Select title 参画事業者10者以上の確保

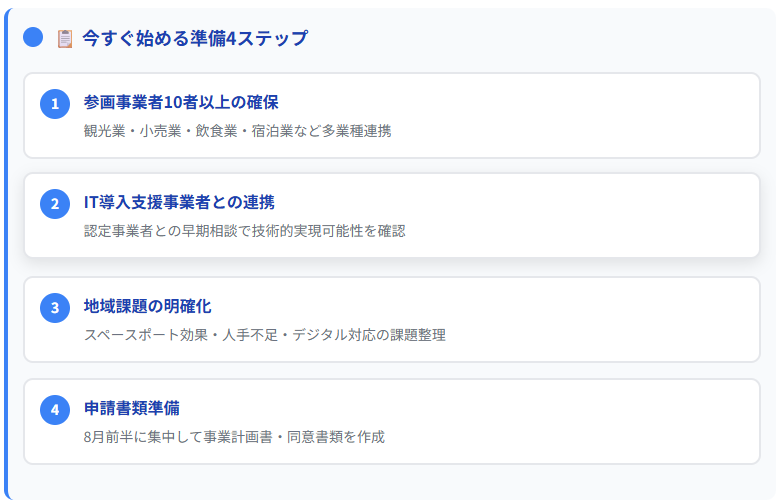pos(181,102)
